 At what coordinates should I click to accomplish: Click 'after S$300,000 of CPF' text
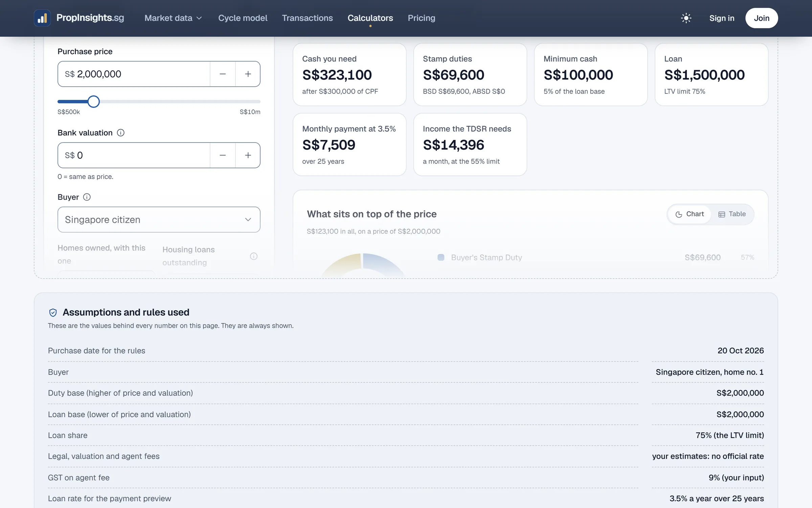point(340,91)
